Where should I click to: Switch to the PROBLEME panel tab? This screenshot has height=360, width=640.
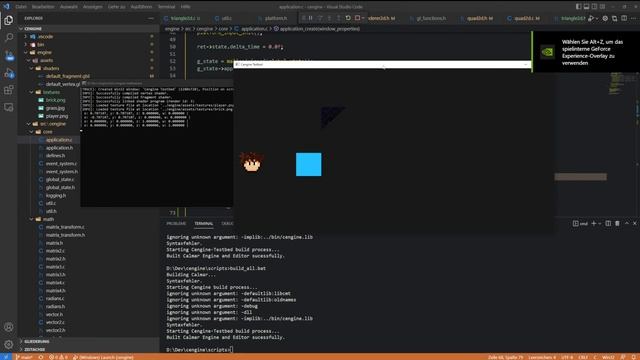pos(176,224)
